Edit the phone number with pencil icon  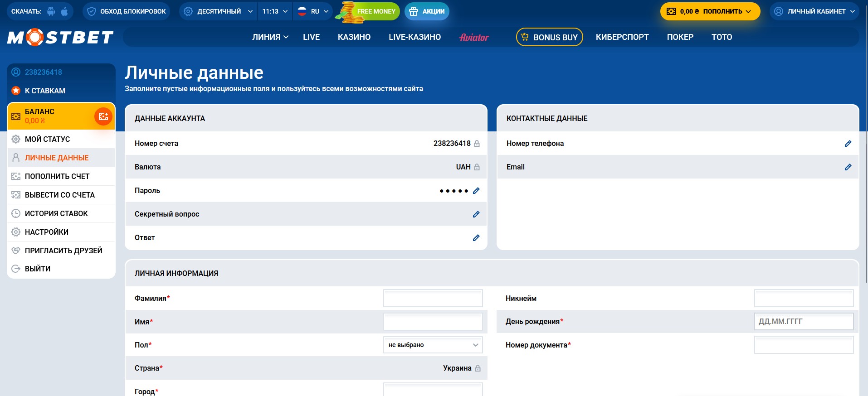point(848,144)
